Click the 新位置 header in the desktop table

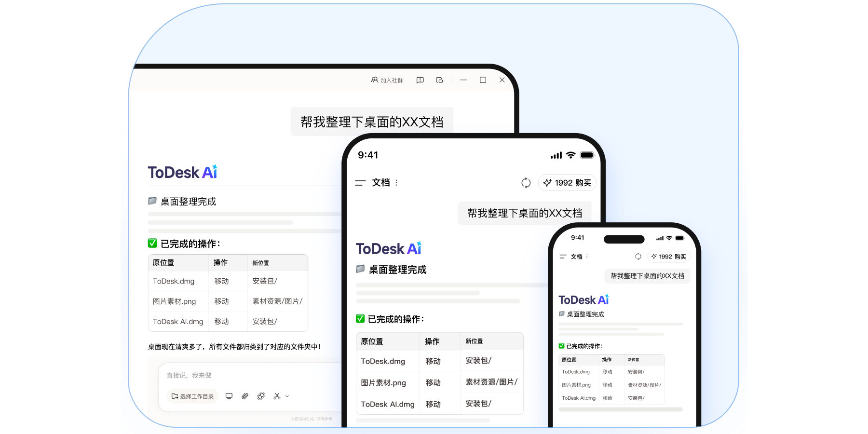pos(261,263)
